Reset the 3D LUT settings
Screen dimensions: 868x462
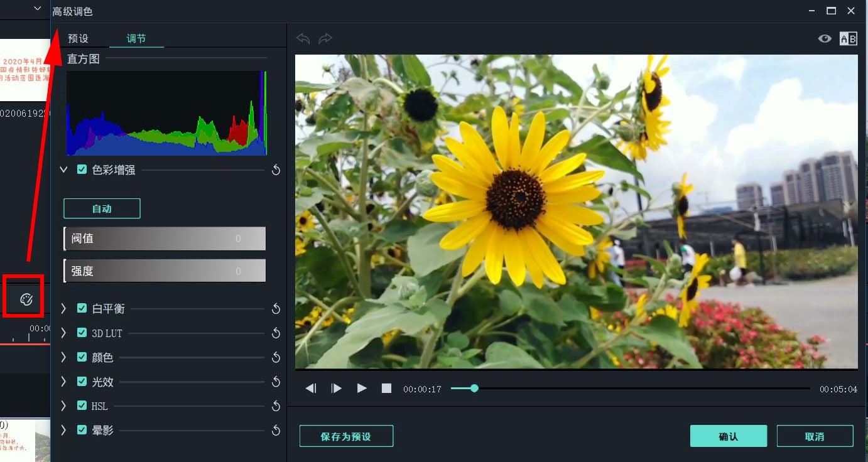click(276, 333)
